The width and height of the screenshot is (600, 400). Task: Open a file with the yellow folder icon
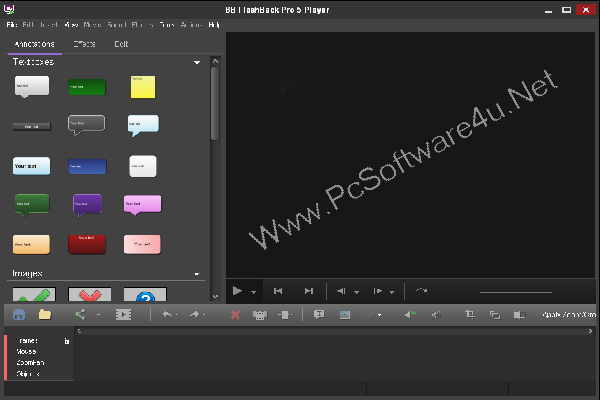(45, 315)
